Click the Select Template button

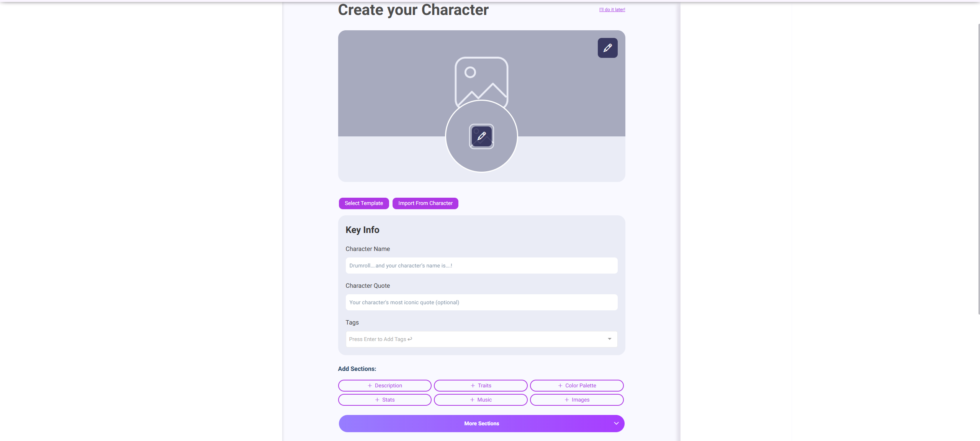coord(364,203)
